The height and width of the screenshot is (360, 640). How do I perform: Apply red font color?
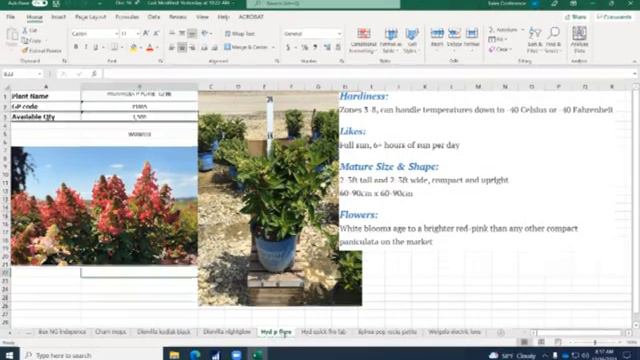pyautogui.click(x=150, y=48)
